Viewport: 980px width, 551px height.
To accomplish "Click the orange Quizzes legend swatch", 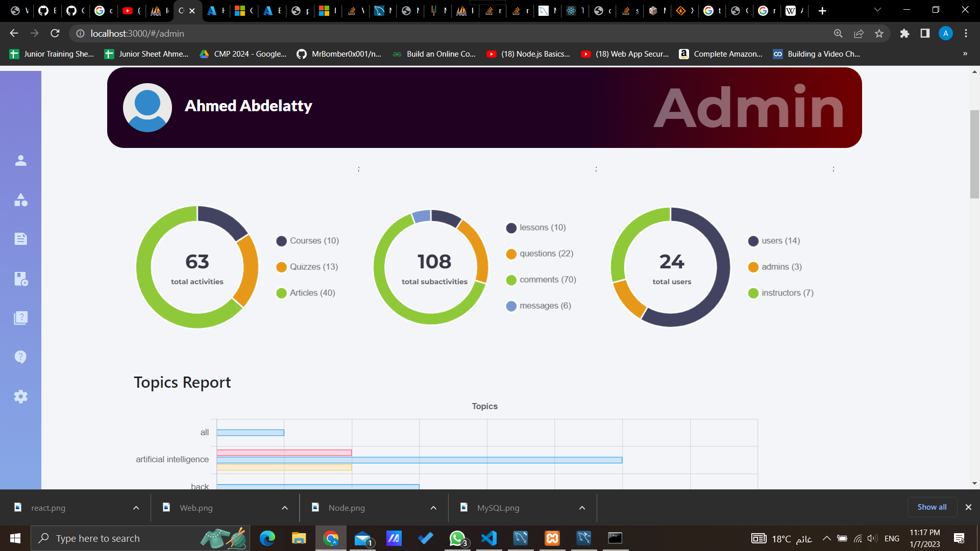I will point(281,267).
